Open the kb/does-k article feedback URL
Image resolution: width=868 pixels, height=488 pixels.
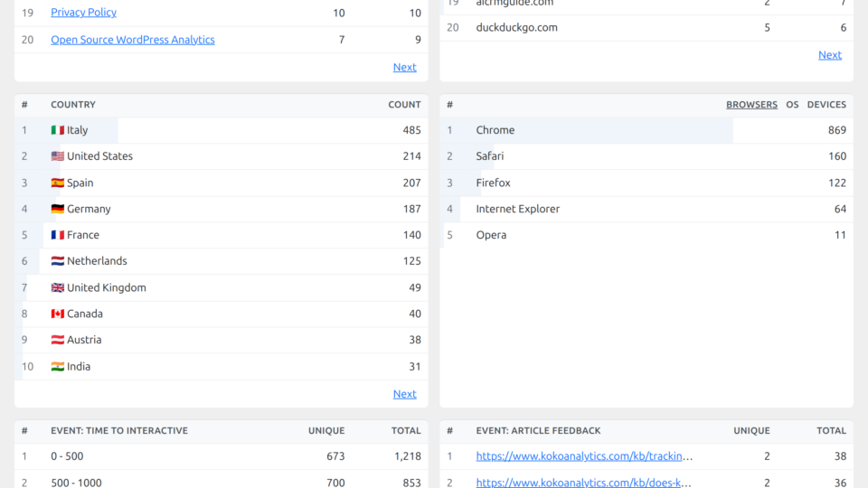(583, 483)
